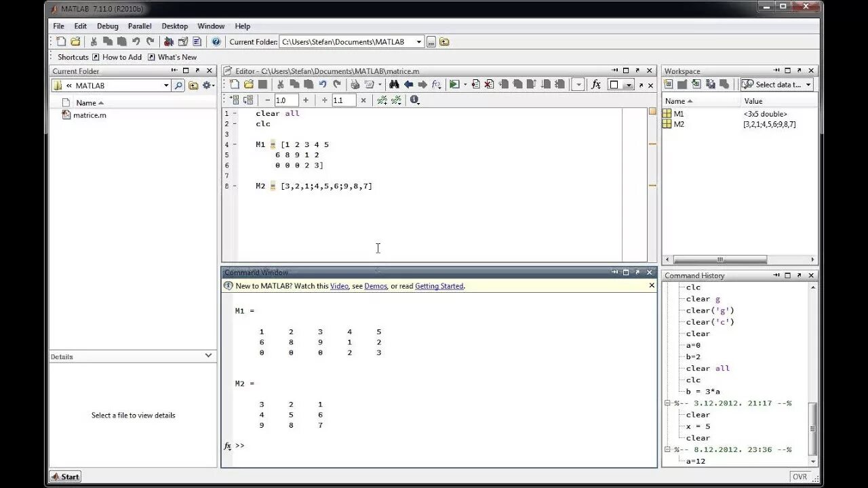Click New file icon in main toolbar
The width and height of the screenshot is (868, 488).
point(61,41)
